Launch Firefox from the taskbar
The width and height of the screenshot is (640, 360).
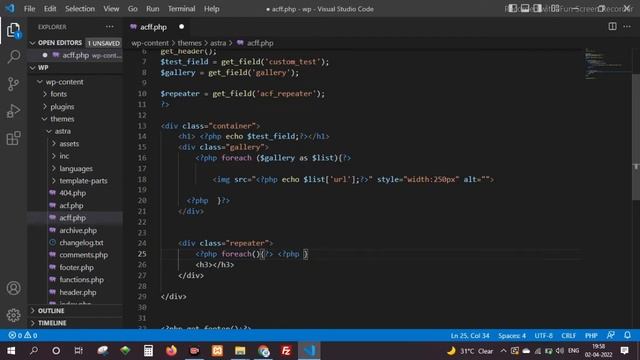[x=171, y=351]
